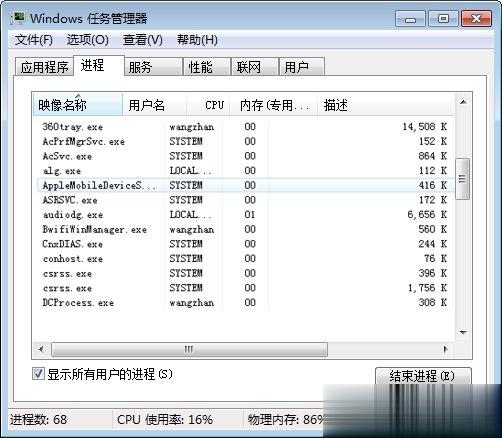
Task: Close the Windows 任务管理器 window
Action: [x=476, y=19]
